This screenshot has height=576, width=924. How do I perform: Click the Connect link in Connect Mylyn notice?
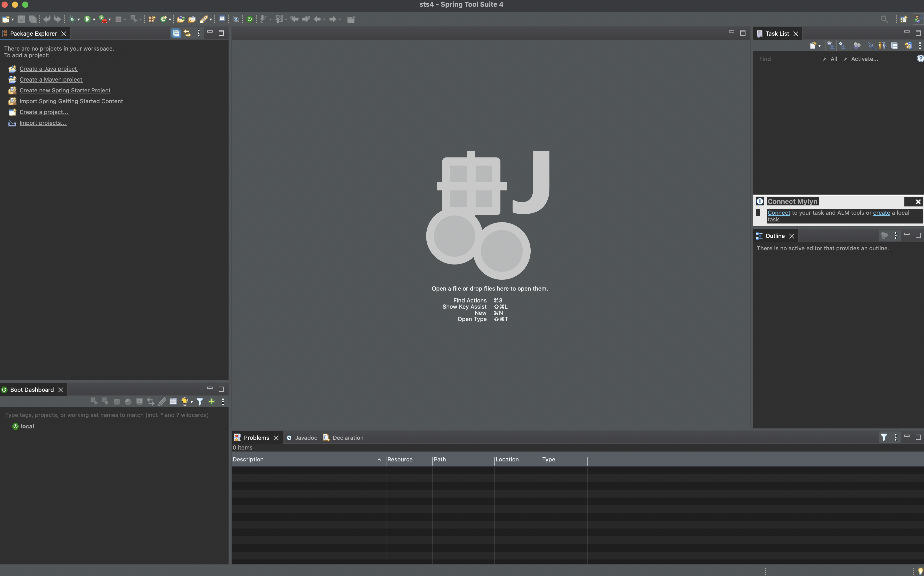tap(779, 213)
